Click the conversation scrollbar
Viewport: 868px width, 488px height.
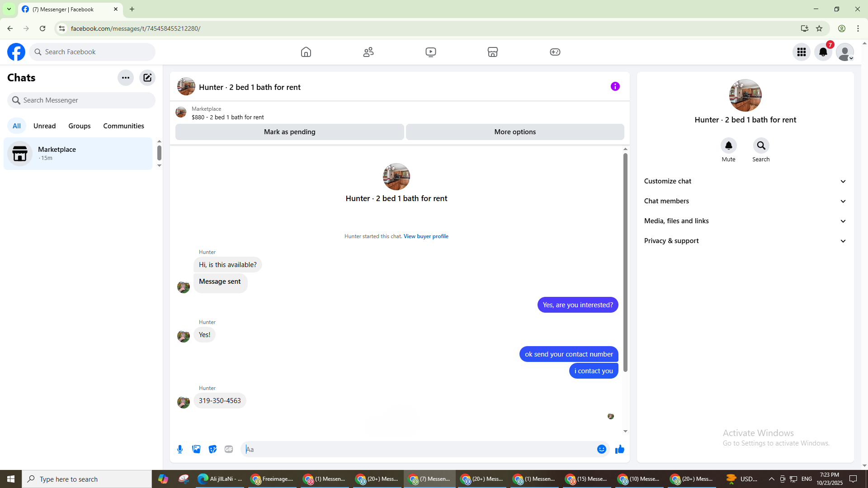pos(625,262)
